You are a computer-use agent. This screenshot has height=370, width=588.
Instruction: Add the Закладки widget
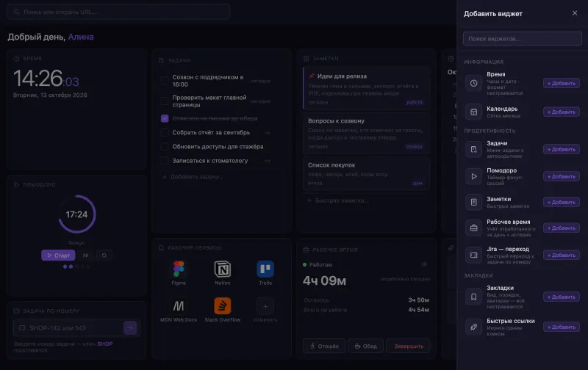click(561, 297)
